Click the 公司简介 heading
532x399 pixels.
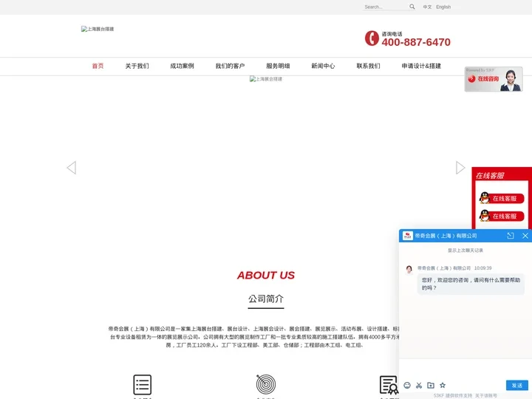pos(266,299)
